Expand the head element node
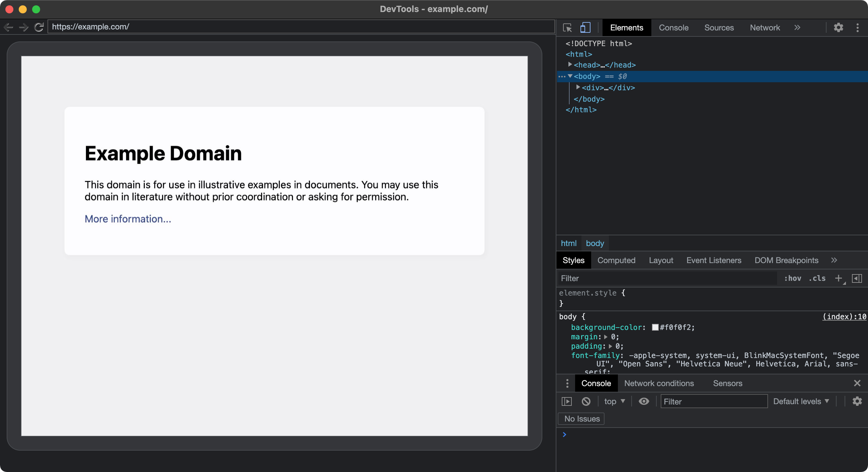Viewport: 868px width, 472px height. 570,64
